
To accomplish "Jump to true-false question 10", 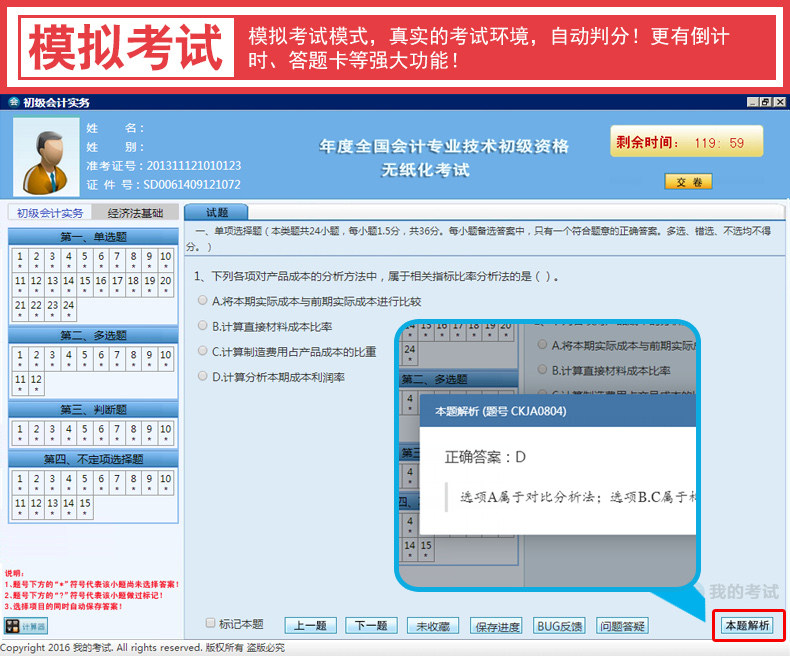I will (166, 432).
